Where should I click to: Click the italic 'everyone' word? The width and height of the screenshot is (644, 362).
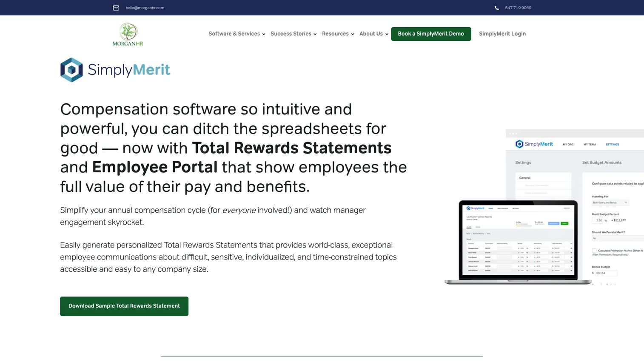click(x=239, y=210)
